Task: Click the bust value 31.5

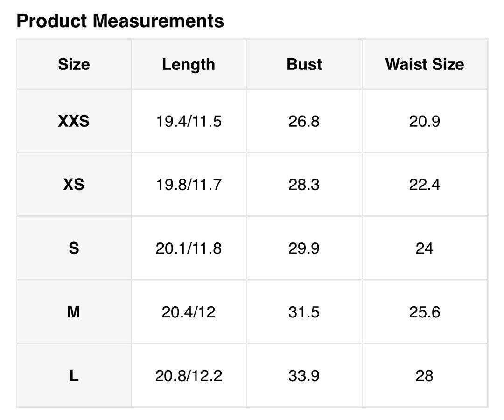Action: [304, 312]
